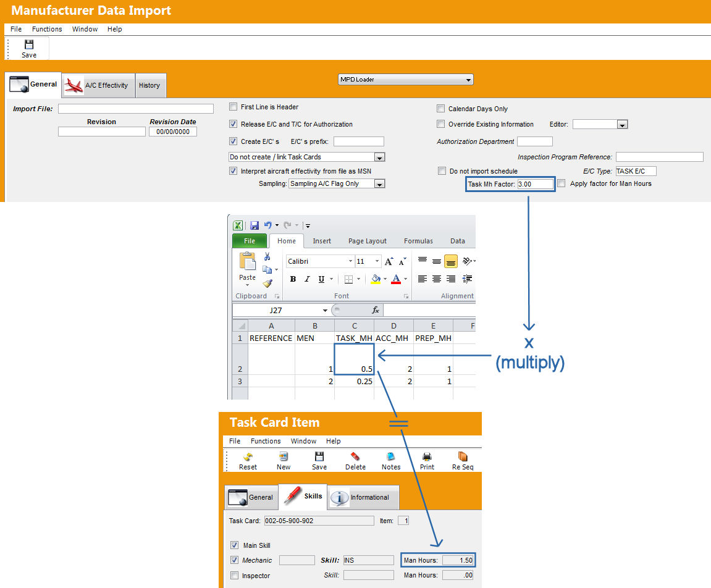Click the Fill Color highlight swatch button
Image resolution: width=711 pixels, height=588 pixels.
tap(376, 279)
